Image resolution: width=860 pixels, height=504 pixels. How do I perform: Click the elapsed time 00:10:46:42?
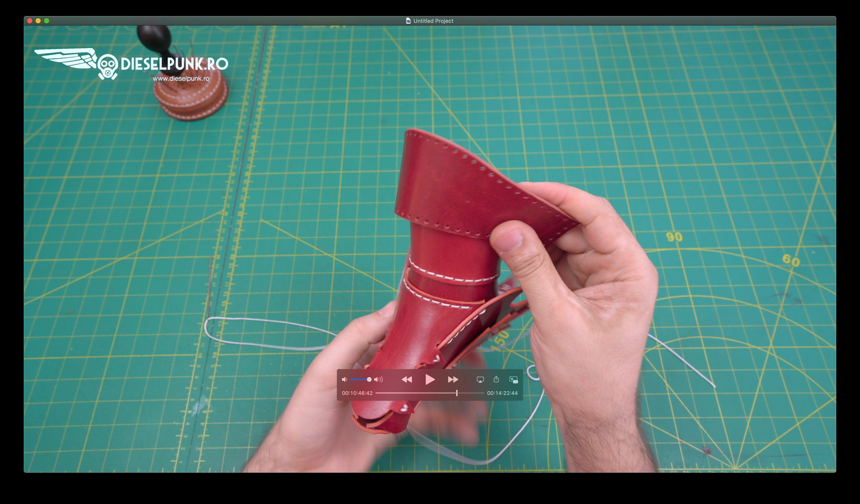(357, 393)
